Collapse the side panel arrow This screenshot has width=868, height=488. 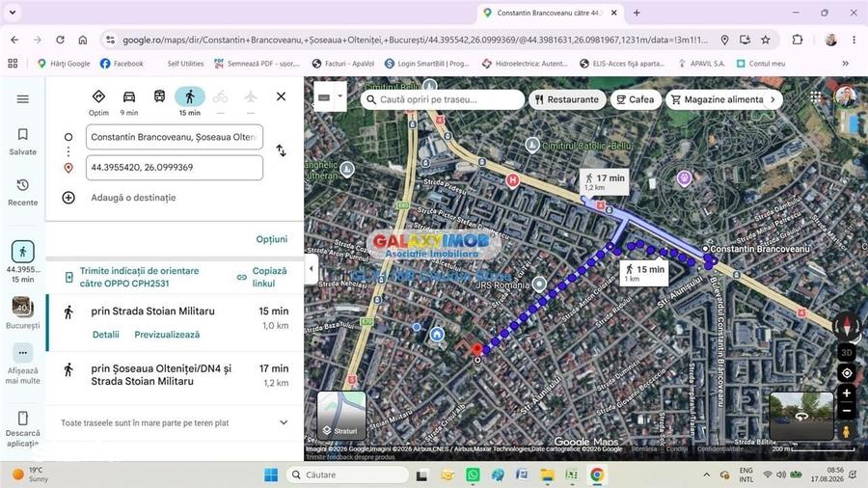click(x=311, y=269)
